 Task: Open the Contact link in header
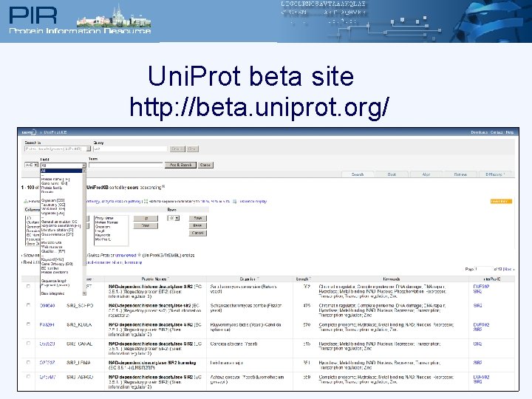[x=497, y=132]
